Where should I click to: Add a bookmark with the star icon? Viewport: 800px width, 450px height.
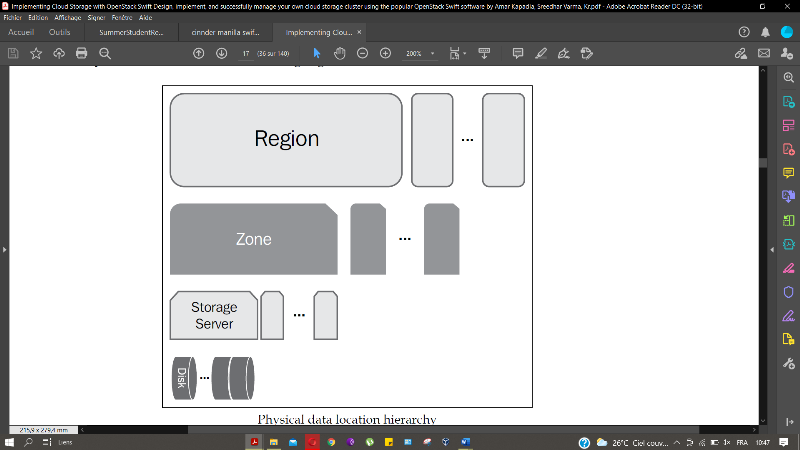[36, 53]
